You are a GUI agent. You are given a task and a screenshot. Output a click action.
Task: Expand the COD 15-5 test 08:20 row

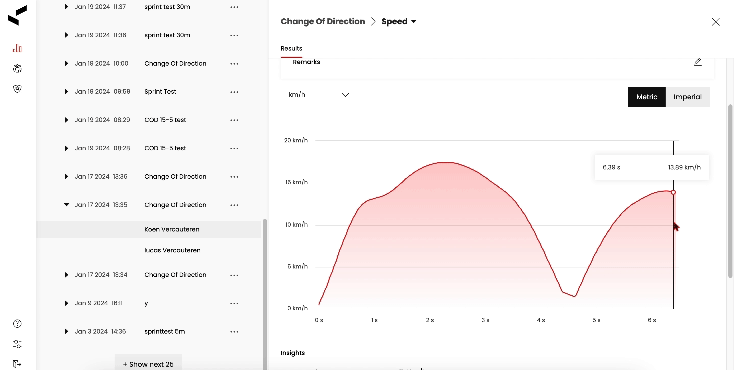66,120
